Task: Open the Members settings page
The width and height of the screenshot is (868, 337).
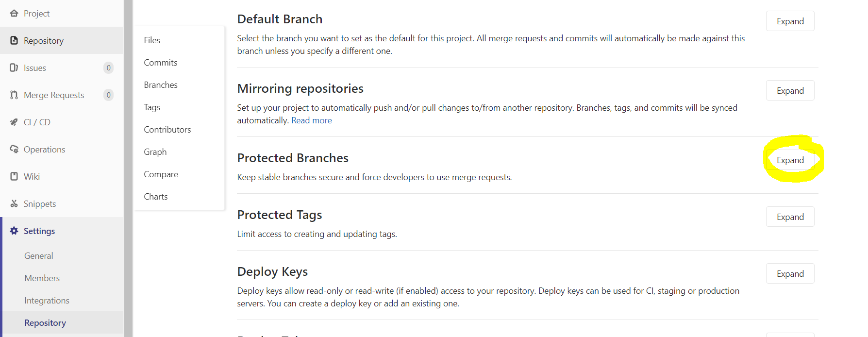Action: 42,278
